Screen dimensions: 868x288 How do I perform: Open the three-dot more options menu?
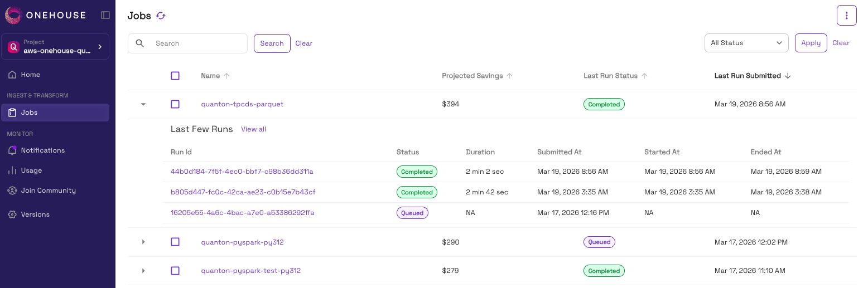coord(846,15)
